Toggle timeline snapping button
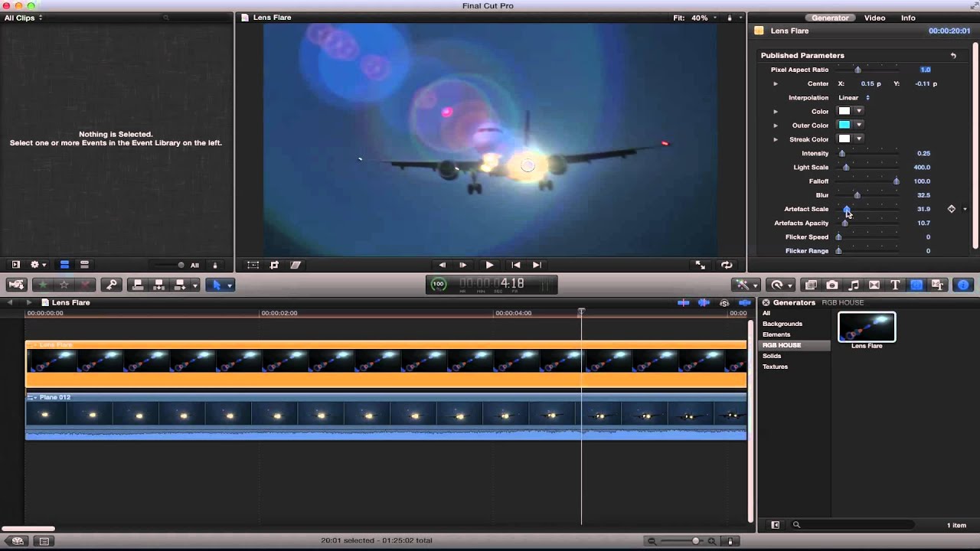Image resolution: width=980 pixels, height=551 pixels. pyautogui.click(x=744, y=303)
